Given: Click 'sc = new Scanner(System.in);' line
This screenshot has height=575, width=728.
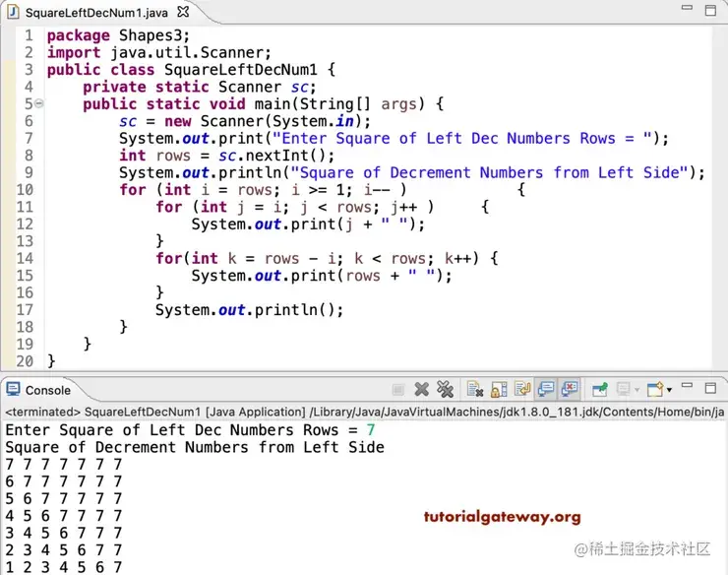Looking at the screenshot, I should click(245, 121).
